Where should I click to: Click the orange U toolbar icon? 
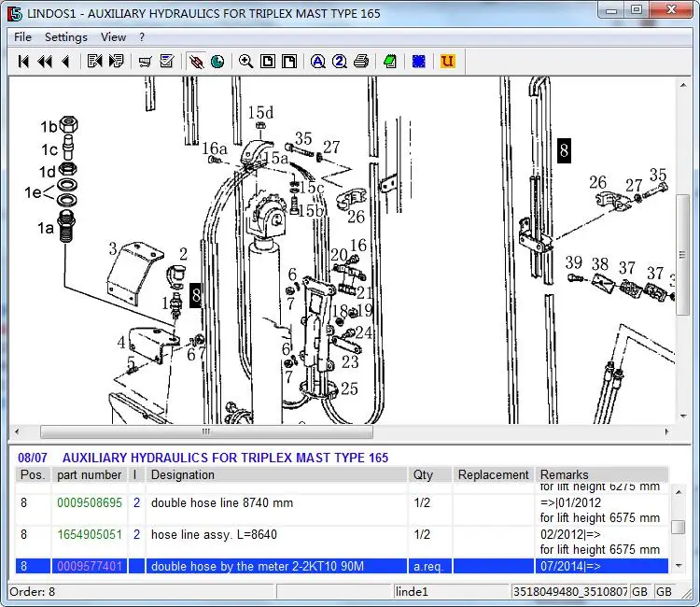pyautogui.click(x=447, y=62)
